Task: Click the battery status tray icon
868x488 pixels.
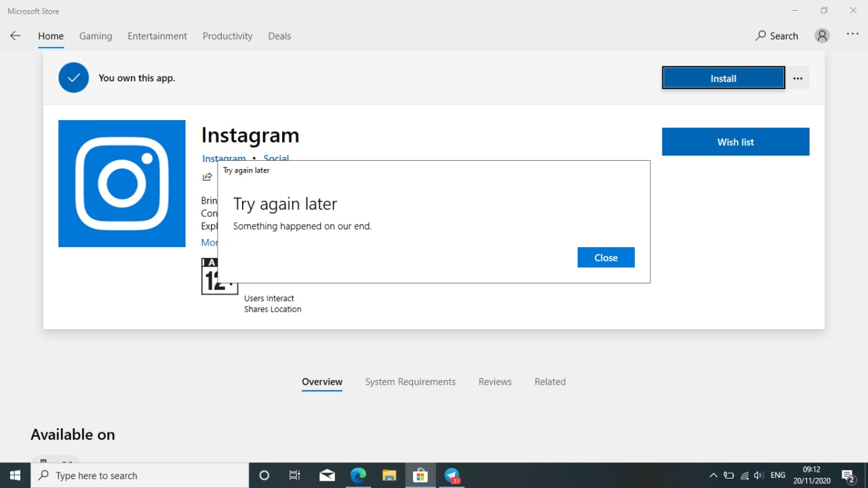Action: [x=729, y=475]
